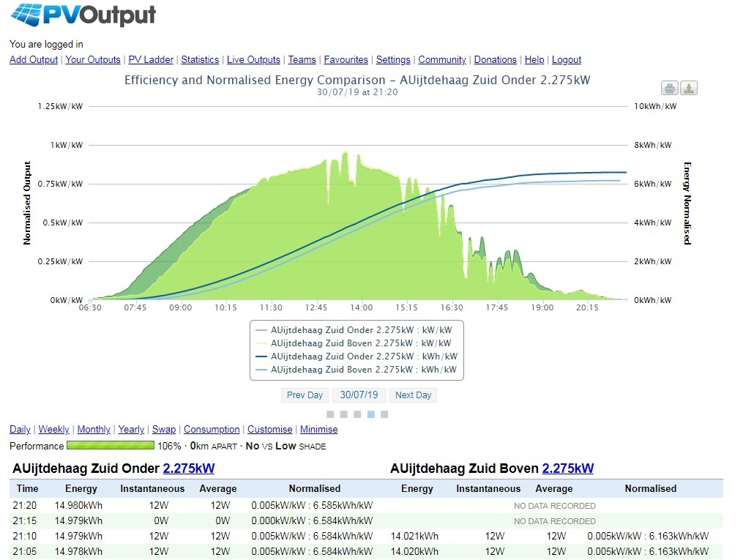Click 16:30 on the chart time axis

[x=452, y=307]
